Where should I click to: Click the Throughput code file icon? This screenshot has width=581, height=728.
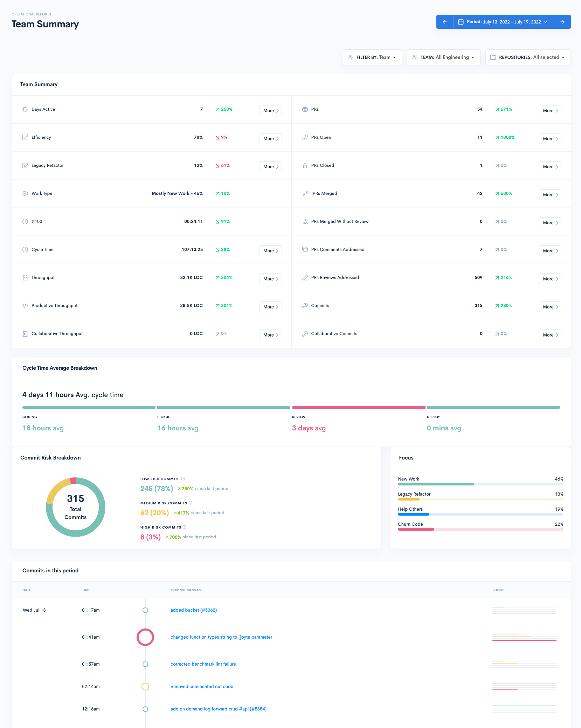click(x=25, y=278)
